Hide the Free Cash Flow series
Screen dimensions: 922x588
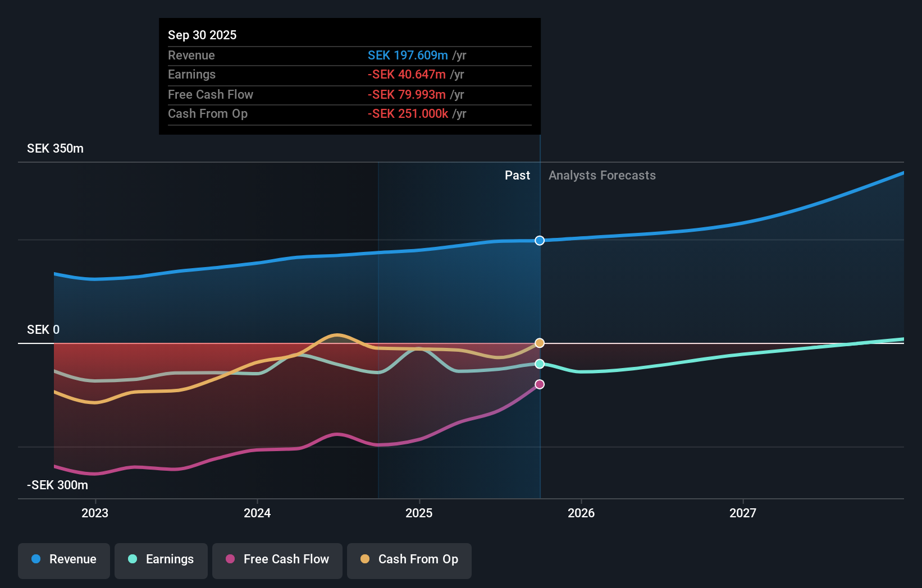(277, 560)
